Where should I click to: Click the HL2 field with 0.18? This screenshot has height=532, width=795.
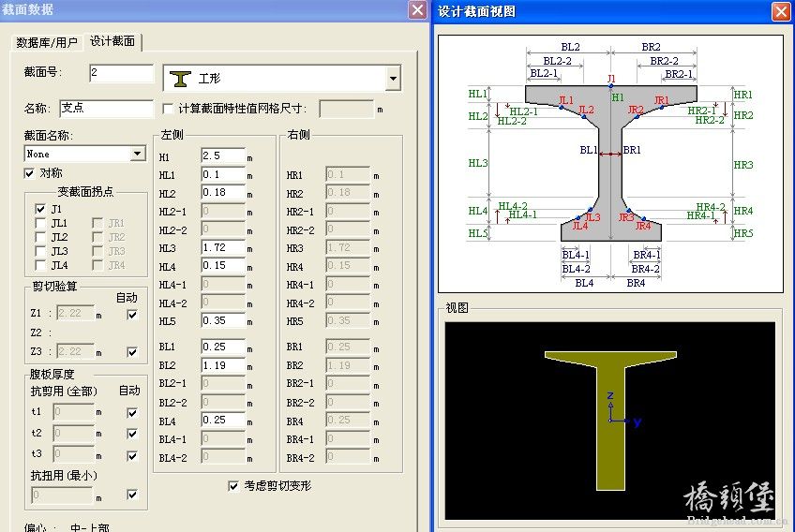223,193
